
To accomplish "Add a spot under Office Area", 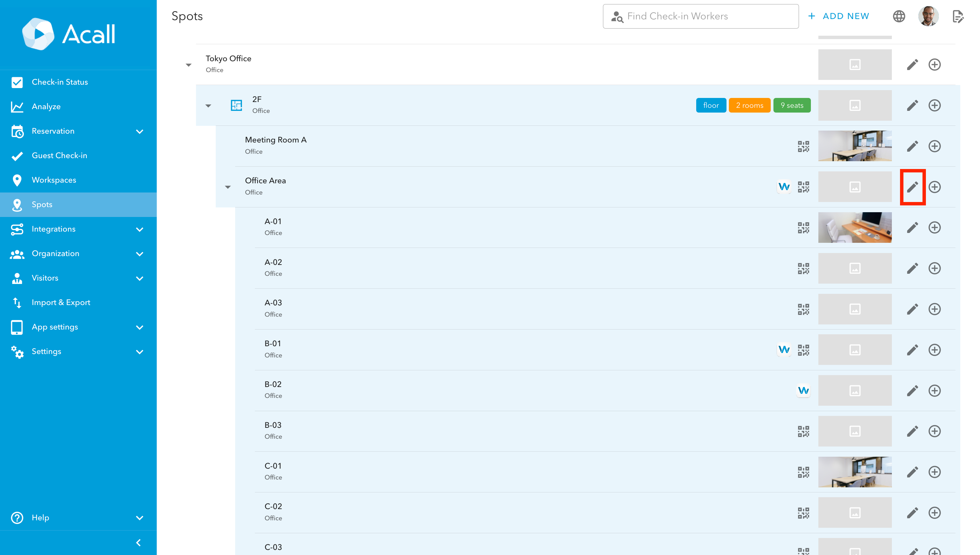I will coord(934,187).
